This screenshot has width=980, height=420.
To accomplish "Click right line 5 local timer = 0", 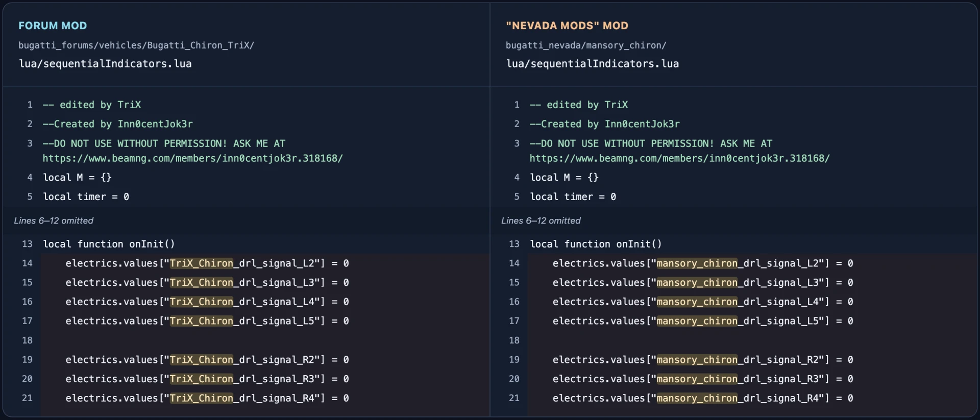I will (x=573, y=197).
